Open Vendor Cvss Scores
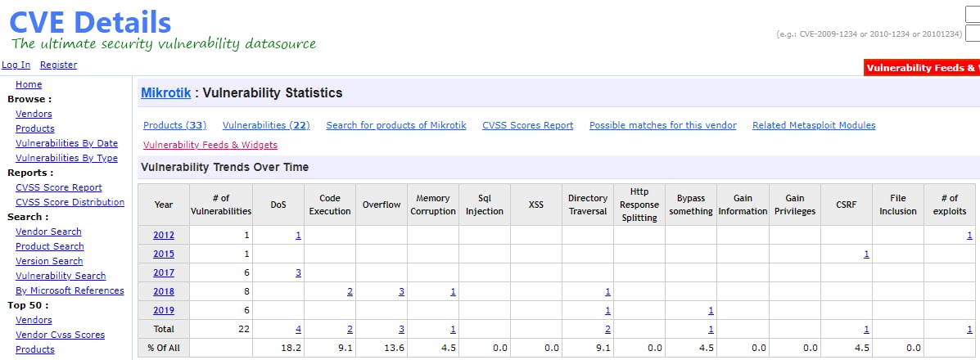 [x=60, y=335]
